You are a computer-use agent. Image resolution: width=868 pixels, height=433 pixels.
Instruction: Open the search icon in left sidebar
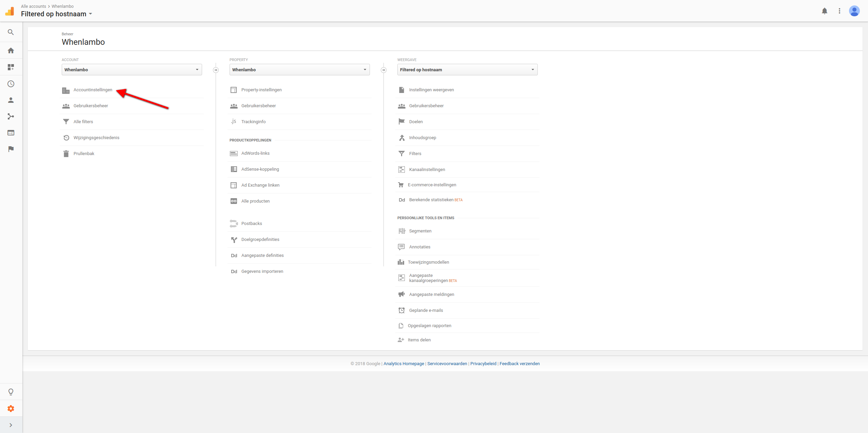pyautogui.click(x=11, y=32)
